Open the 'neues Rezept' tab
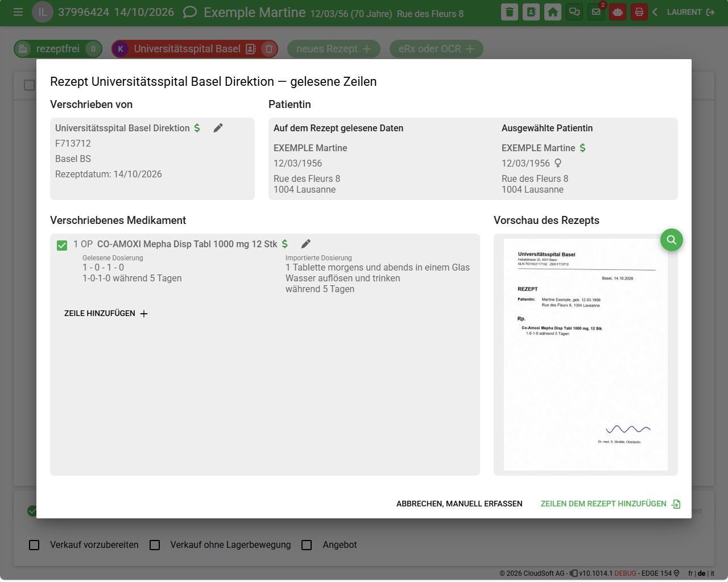 point(334,49)
